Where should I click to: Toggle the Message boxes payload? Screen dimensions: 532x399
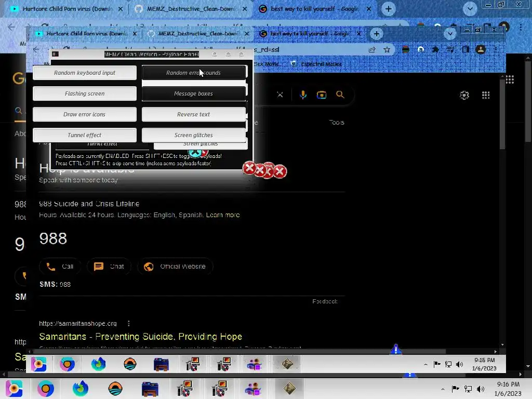tap(193, 94)
